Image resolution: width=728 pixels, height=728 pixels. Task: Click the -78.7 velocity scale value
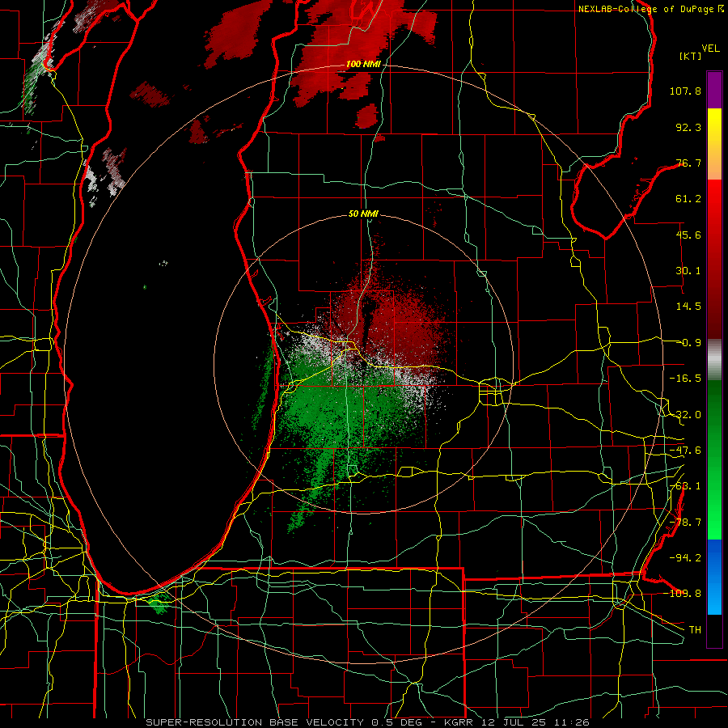[685, 523]
